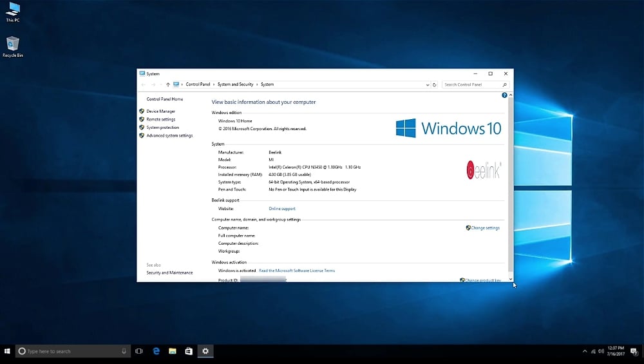Open Task View from taskbar
644x364 pixels.
139,351
